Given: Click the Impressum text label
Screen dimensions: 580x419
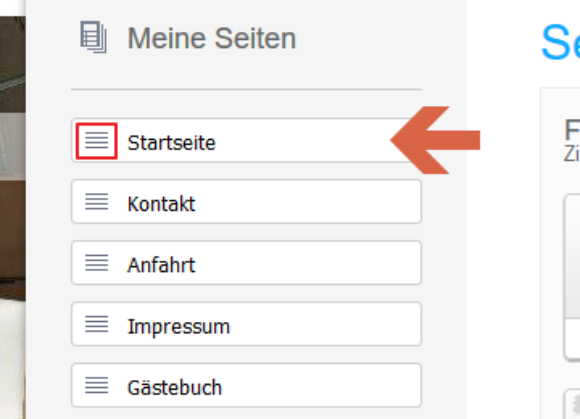Looking at the screenshot, I should click(179, 327).
